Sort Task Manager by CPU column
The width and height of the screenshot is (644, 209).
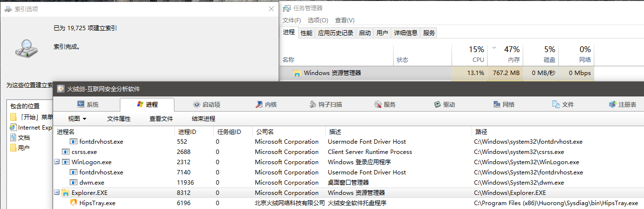pos(470,54)
